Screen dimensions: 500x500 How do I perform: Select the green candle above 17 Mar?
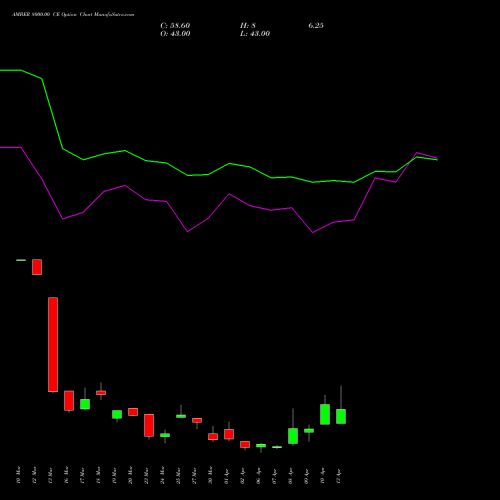click(x=85, y=404)
